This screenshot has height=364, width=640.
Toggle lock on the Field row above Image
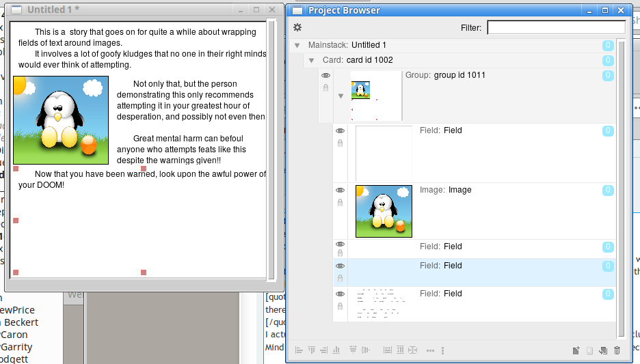click(340, 143)
